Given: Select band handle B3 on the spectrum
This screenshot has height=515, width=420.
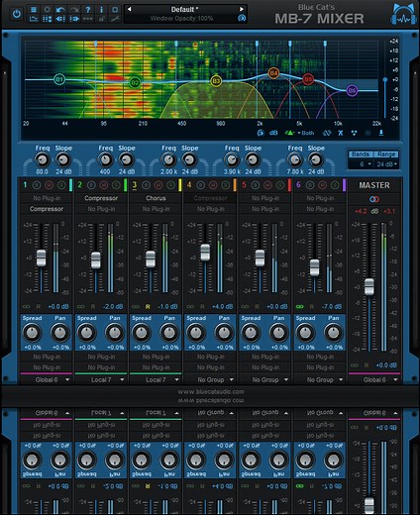Looking at the screenshot, I should pyautogui.click(x=216, y=81).
